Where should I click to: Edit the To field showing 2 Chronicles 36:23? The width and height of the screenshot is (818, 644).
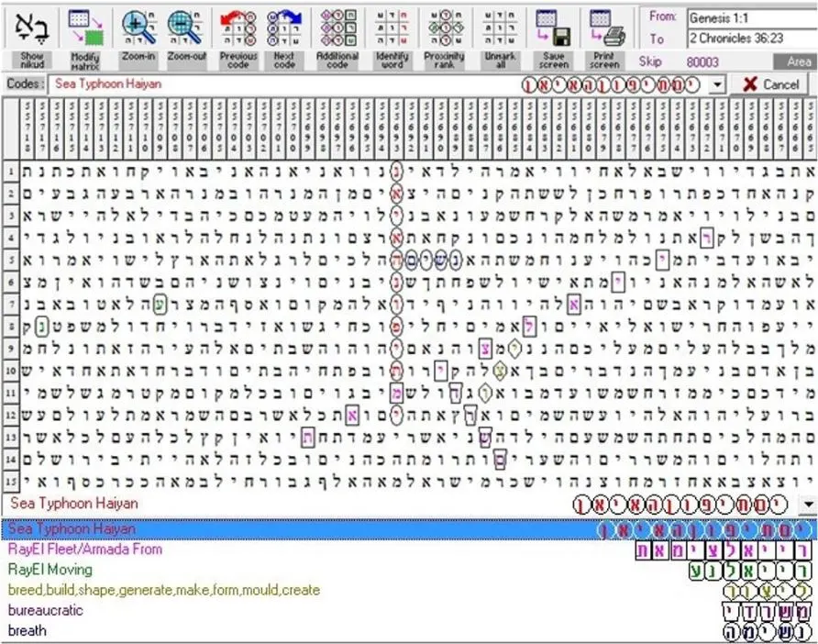tap(752, 39)
